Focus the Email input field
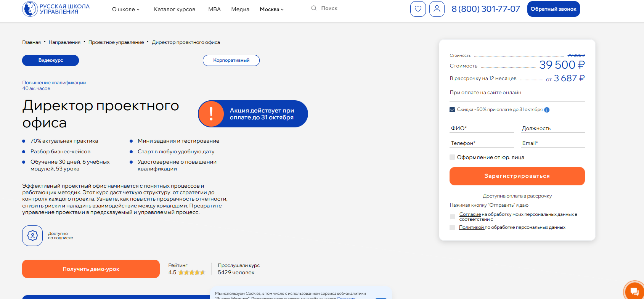 tap(552, 143)
